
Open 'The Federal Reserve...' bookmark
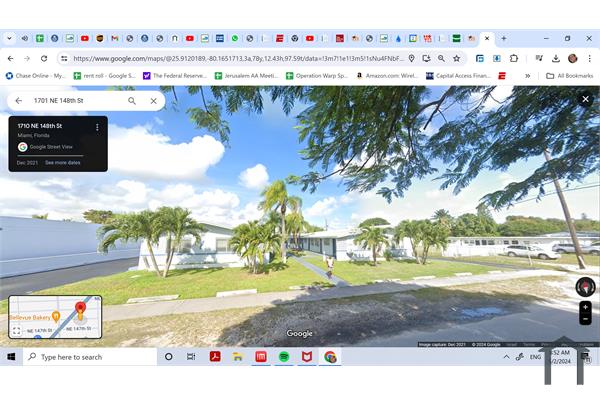[x=174, y=76]
